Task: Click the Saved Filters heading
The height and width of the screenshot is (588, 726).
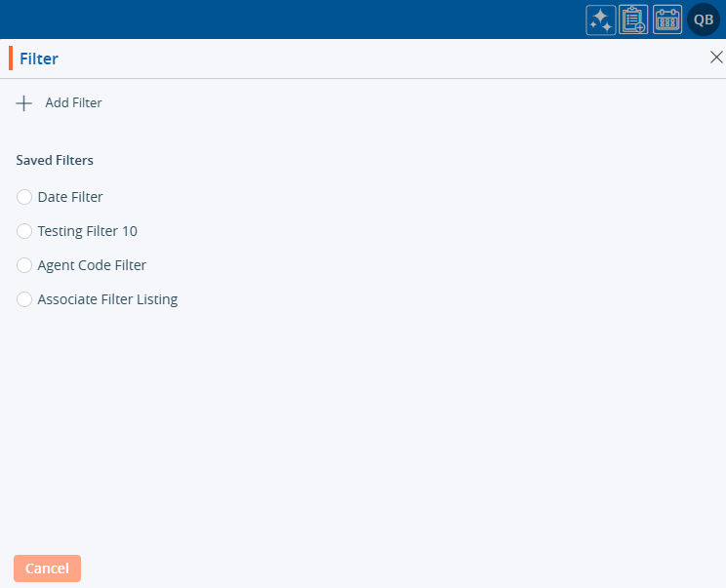Action: coord(55,160)
